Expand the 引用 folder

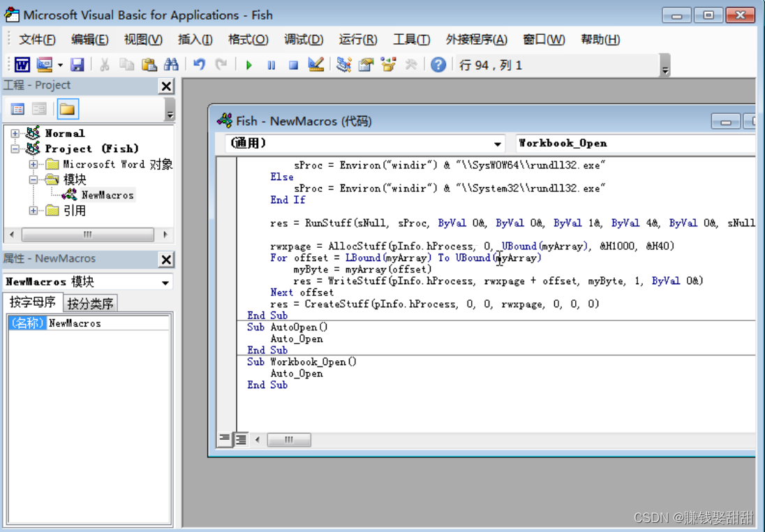tap(34, 211)
